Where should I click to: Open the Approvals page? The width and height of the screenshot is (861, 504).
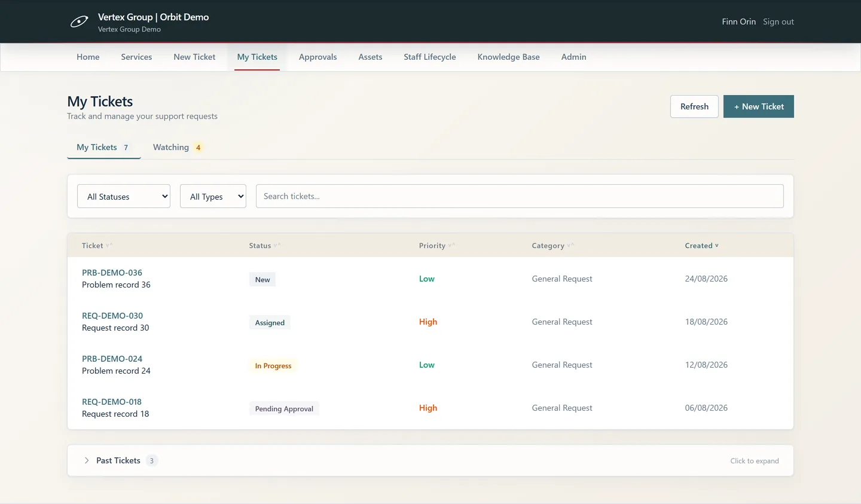pos(317,57)
